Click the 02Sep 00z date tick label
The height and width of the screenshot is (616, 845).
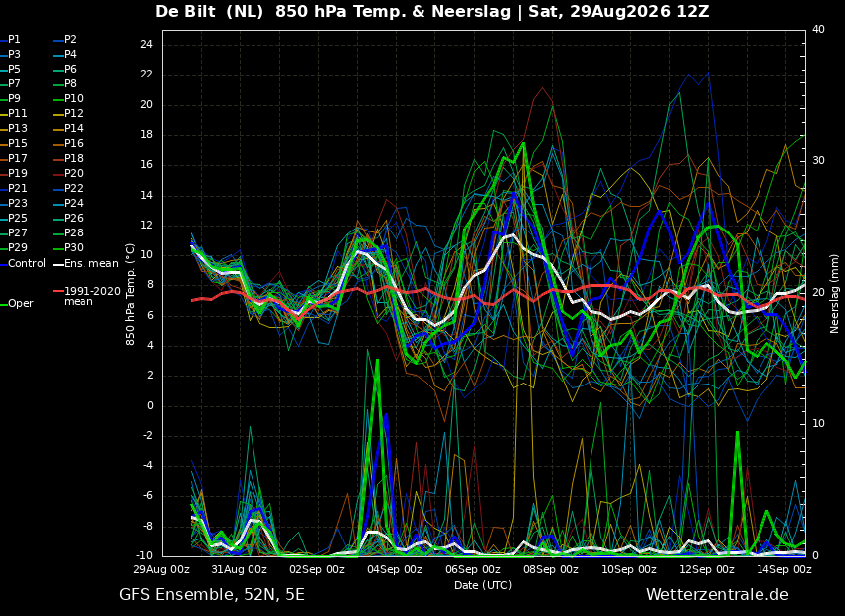(316, 569)
